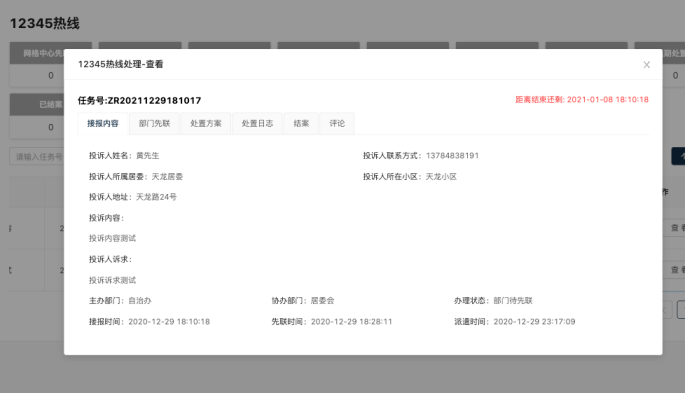Click dispatch time 2020-12-29 23:17:09
685x393 pixels.
(534, 321)
